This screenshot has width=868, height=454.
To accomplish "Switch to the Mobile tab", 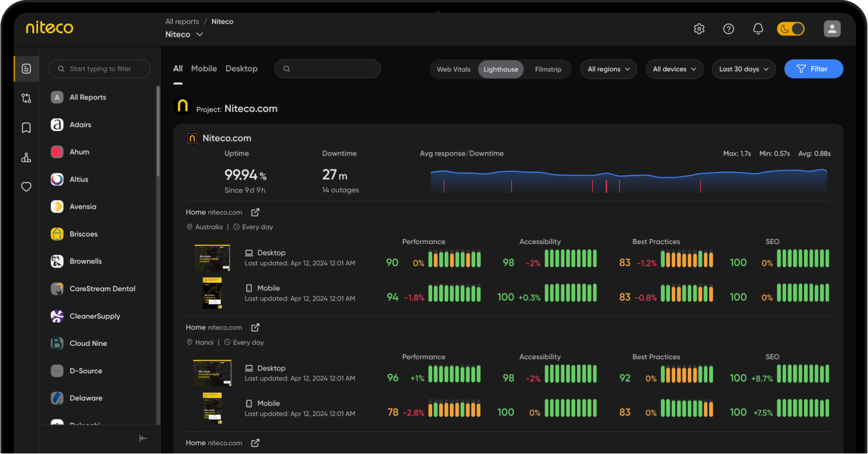I will (204, 68).
